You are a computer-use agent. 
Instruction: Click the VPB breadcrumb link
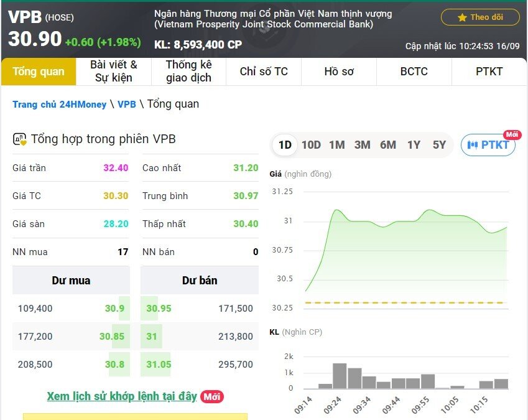tap(127, 105)
